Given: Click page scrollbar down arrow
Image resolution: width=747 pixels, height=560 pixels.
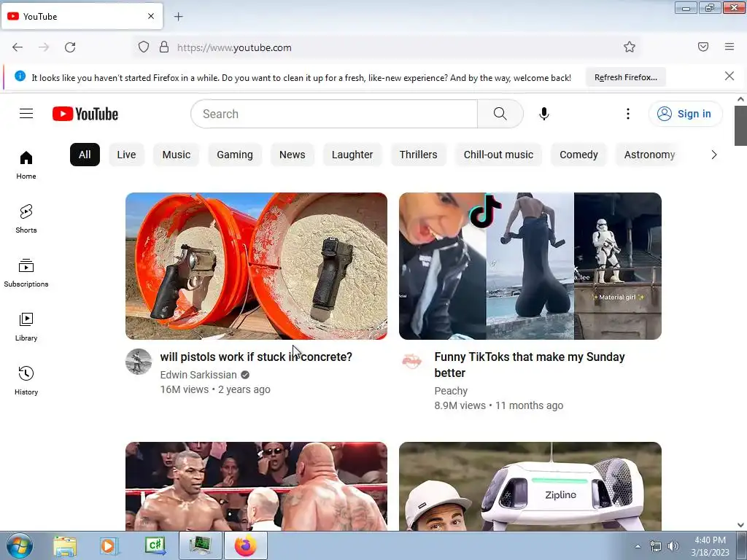Looking at the screenshot, I should (x=740, y=525).
